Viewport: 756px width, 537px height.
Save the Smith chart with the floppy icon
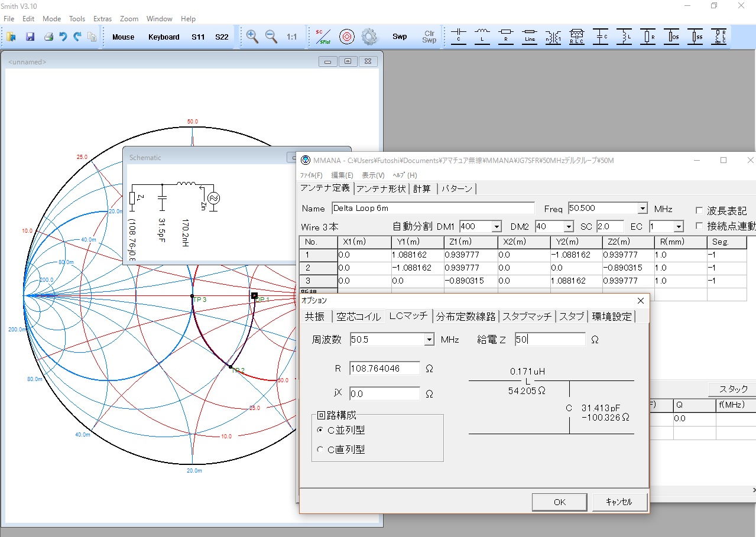(x=30, y=37)
